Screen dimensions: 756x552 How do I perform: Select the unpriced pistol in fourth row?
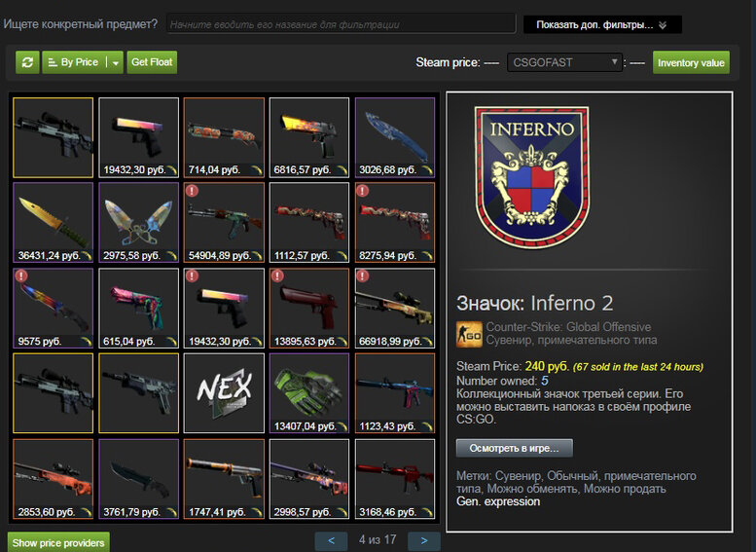pyautogui.click(x=139, y=393)
